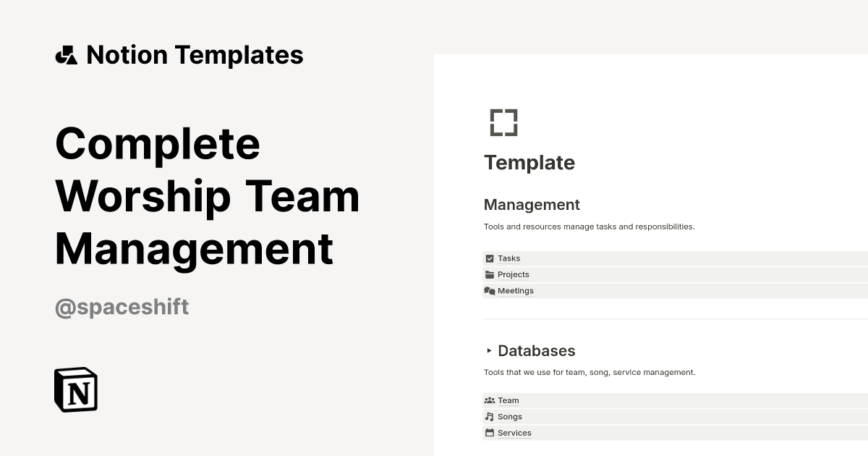Click the people icon next to Team
This screenshot has height=456, width=868.
[490, 400]
